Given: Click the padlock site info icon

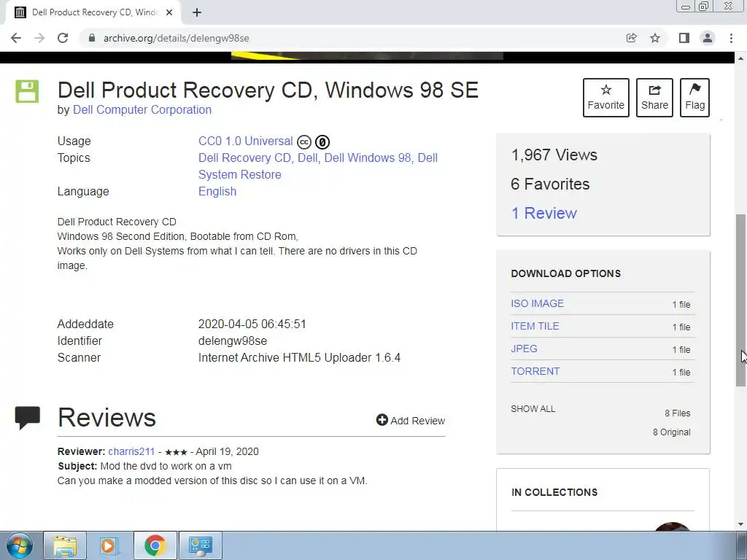Looking at the screenshot, I should click(92, 38).
